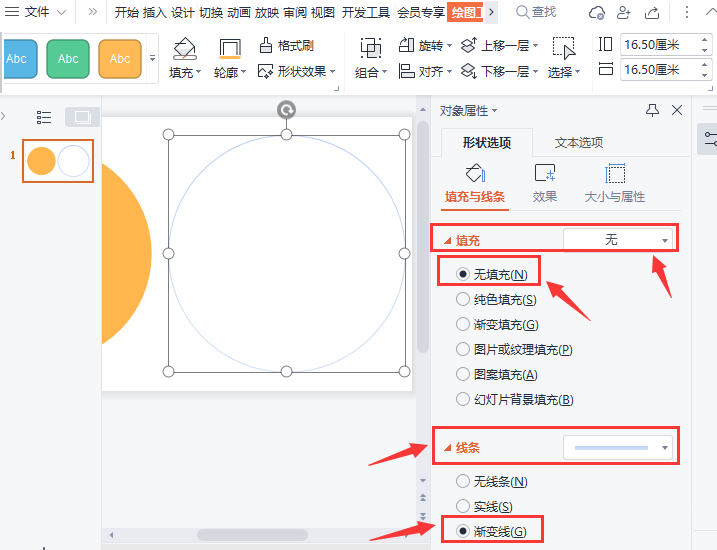Open the 大小与属性 section
The width and height of the screenshot is (717, 550).
coord(615,184)
